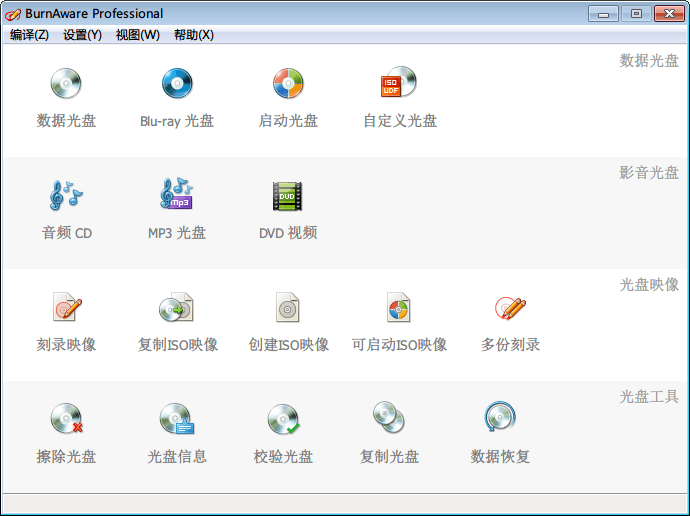This screenshot has height=516, width=690.
Task: Start the 数据恢复 data recovery icon
Action: (x=500, y=417)
